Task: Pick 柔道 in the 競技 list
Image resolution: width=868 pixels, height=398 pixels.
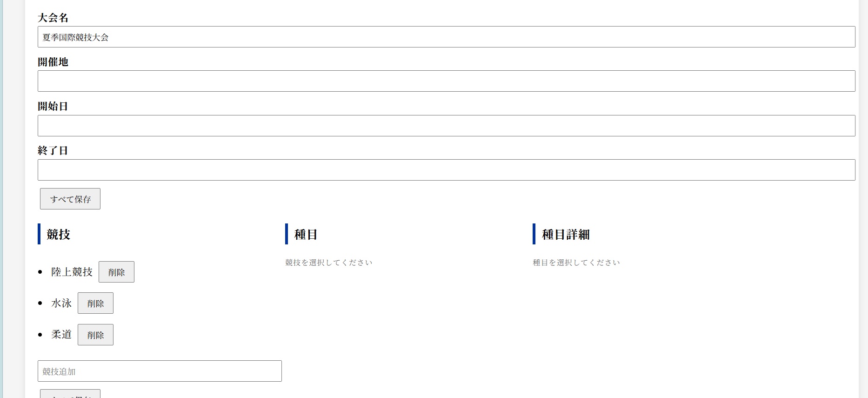Action: (61, 335)
